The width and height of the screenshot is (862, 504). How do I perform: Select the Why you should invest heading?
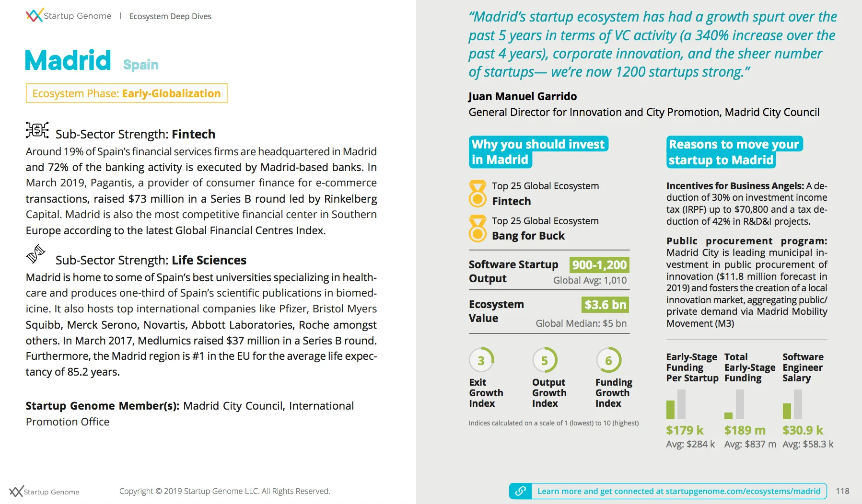click(x=538, y=152)
